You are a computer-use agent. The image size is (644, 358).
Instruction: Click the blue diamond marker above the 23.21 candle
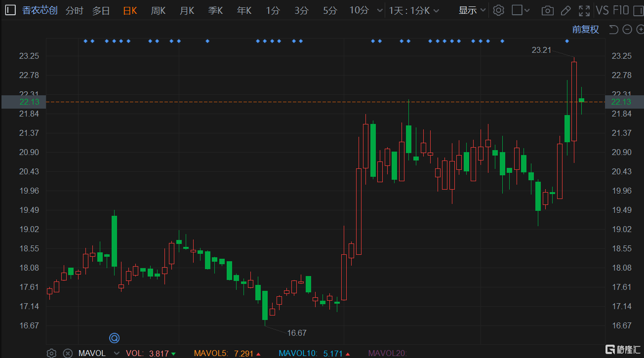coord(567,41)
